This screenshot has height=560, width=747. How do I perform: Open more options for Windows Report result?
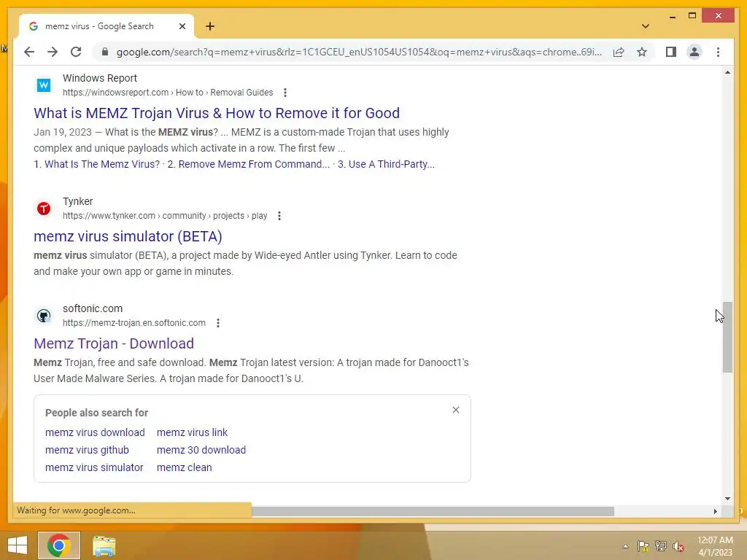(285, 93)
